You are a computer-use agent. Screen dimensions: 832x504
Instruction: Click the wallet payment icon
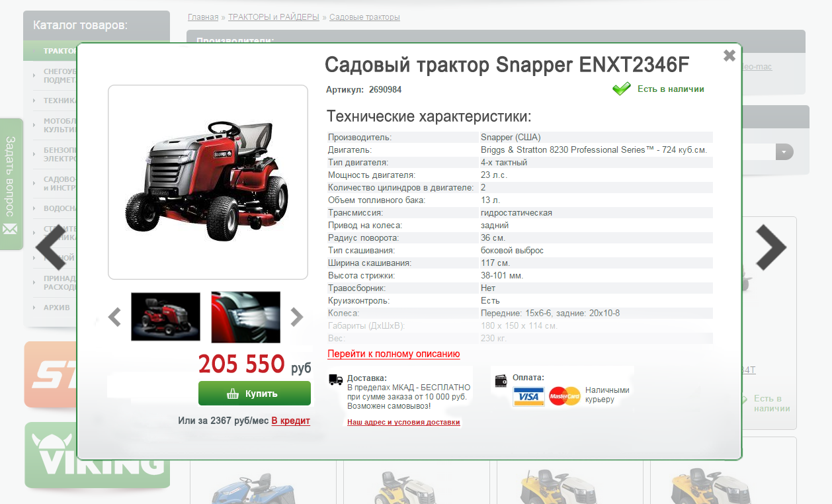point(501,380)
